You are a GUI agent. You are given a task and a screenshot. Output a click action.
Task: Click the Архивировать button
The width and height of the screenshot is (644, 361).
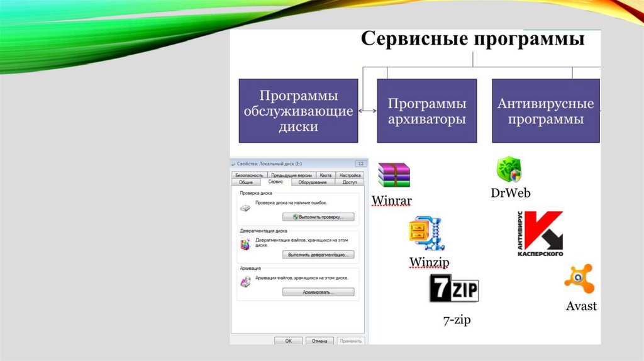click(x=318, y=292)
